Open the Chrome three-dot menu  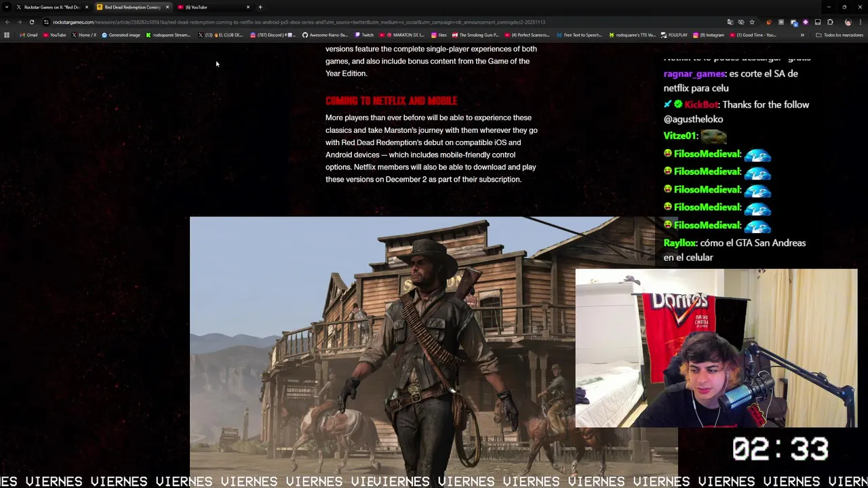coord(861,22)
